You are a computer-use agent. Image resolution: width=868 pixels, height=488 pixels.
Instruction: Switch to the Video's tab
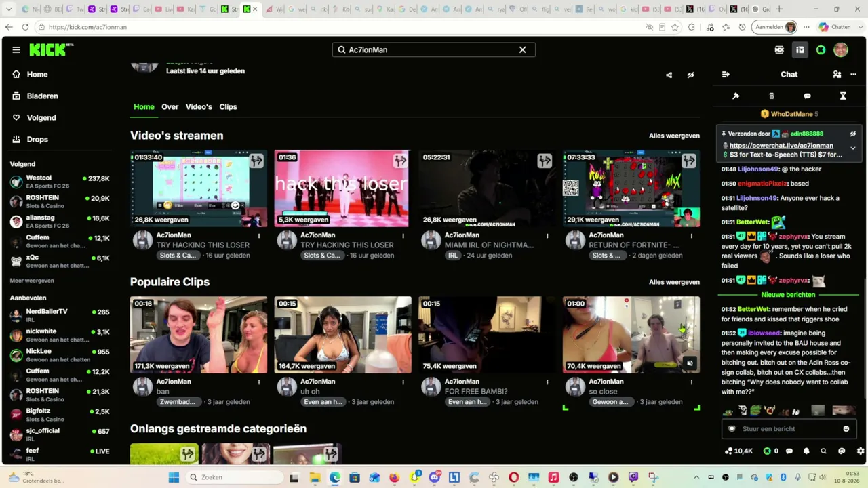pos(199,106)
